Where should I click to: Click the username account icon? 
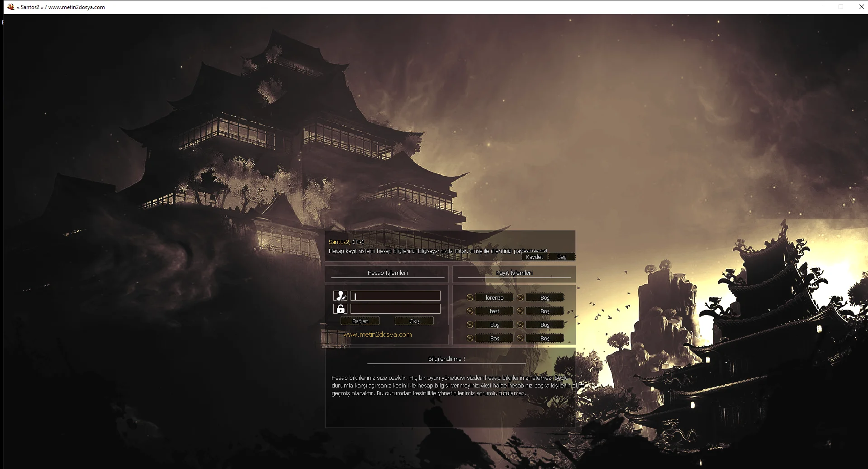point(340,296)
